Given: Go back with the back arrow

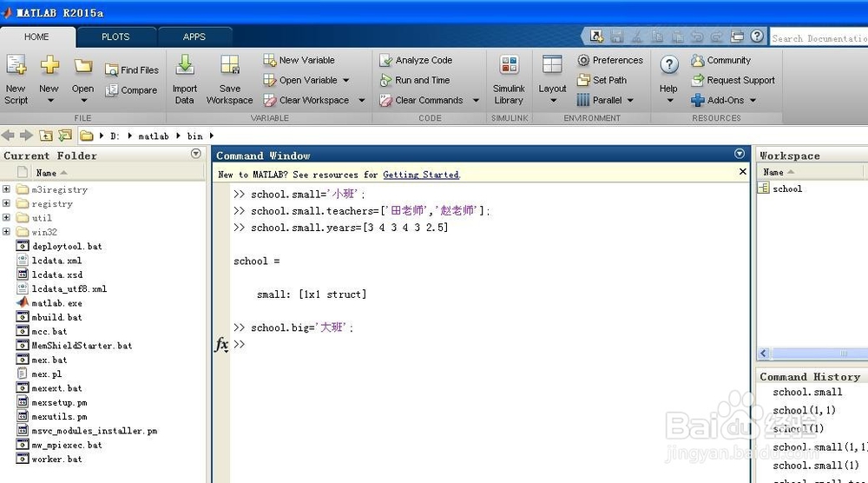Looking at the screenshot, I should click(x=9, y=136).
